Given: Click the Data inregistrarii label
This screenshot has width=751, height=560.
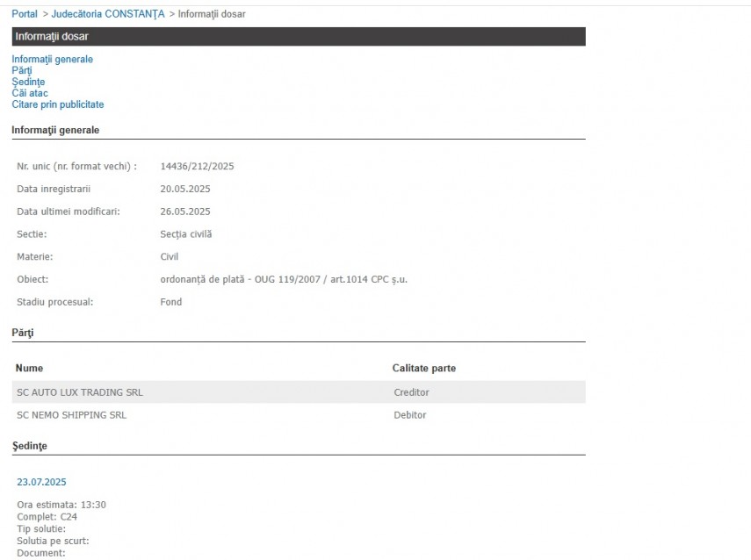Looking at the screenshot, I should coord(54,189).
